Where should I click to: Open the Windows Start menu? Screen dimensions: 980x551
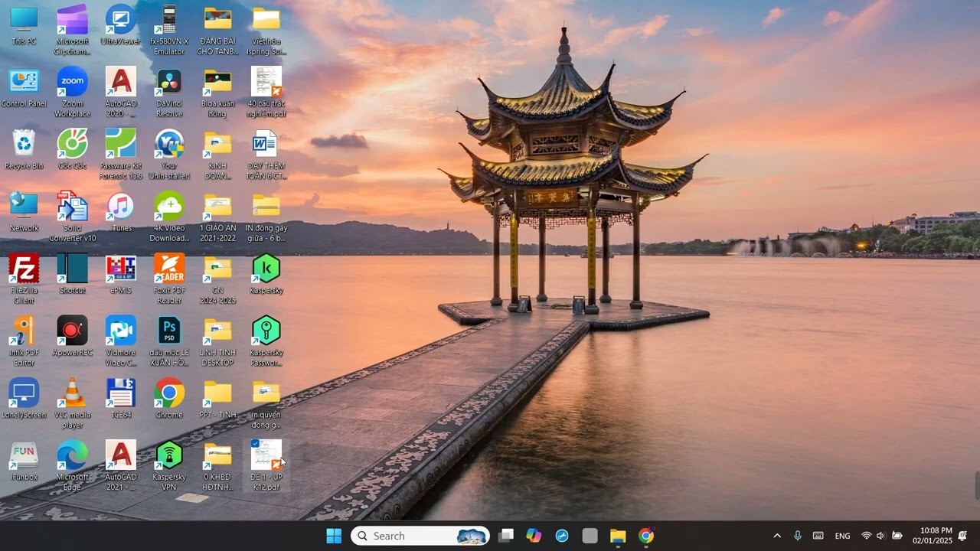point(334,536)
